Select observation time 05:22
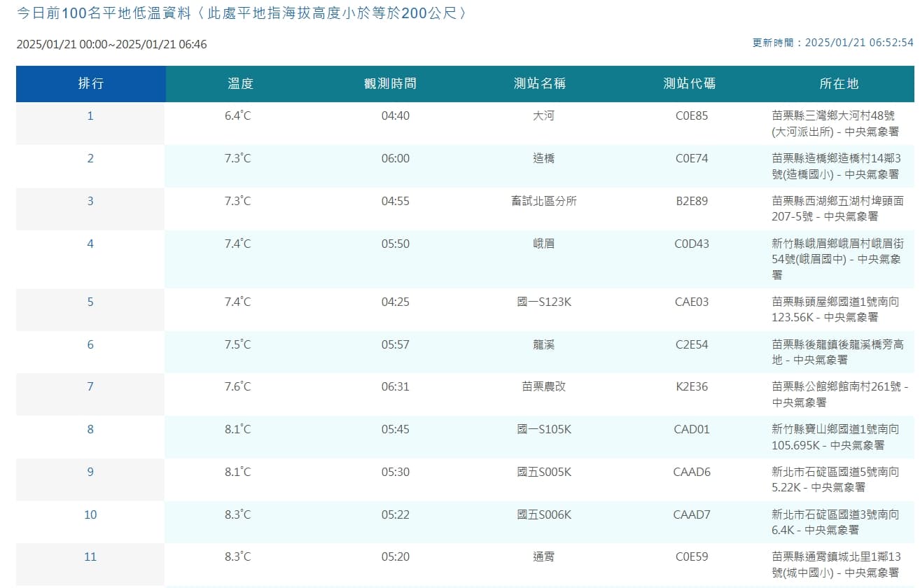This screenshot has width=920, height=588. pos(396,514)
